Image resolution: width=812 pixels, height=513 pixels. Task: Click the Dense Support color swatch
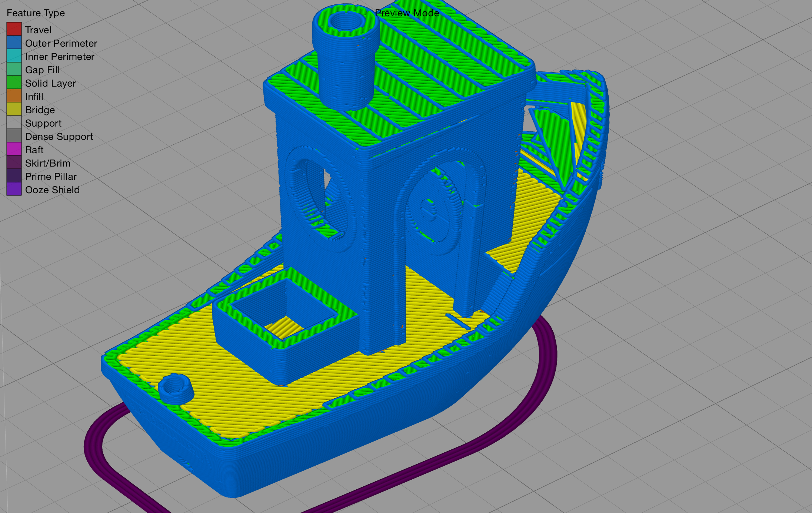[x=14, y=136]
